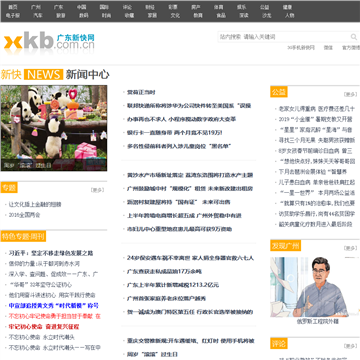360x360 pixels.
Task: Open the 2019 小金雁 暑期支教 link
Action: point(316,119)
